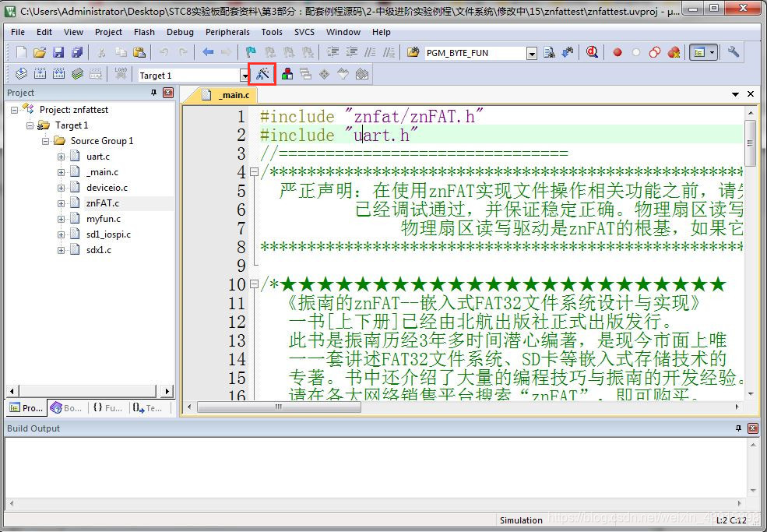Switch to the Books panel tab

[66, 407]
